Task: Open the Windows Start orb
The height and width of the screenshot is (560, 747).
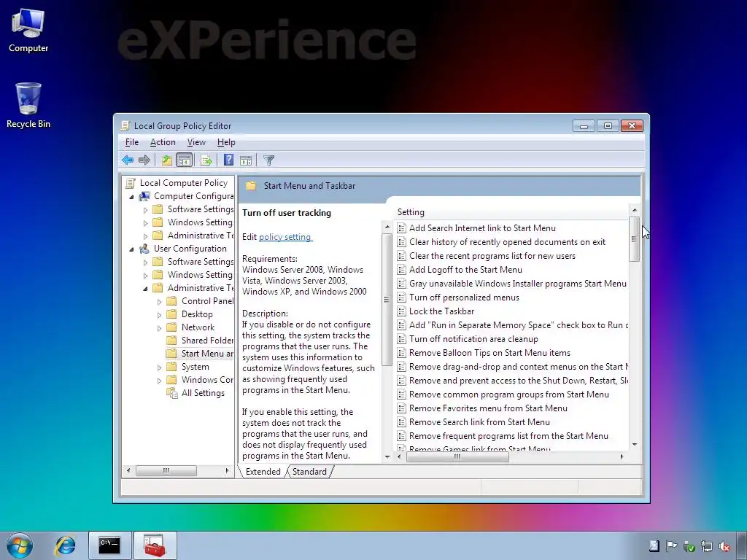Action: click(x=20, y=545)
